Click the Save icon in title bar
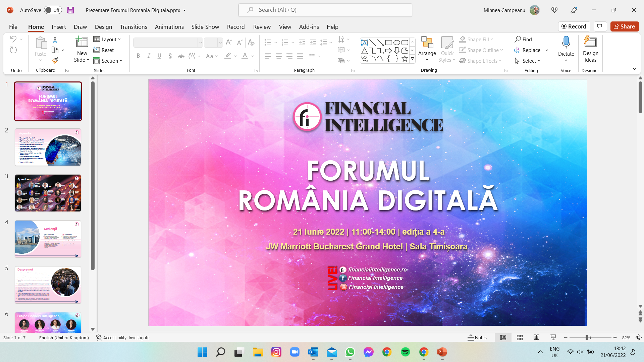The image size is (644, 362). [70, 10]
